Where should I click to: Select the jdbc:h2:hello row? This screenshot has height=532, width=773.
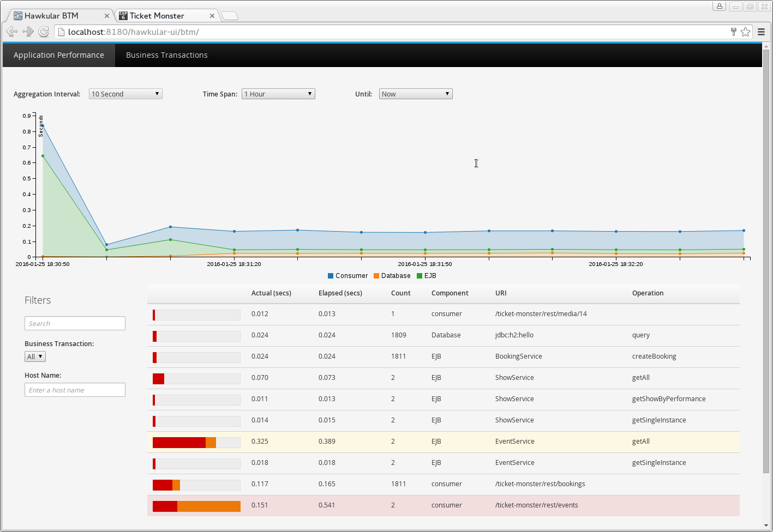pos(444,335)
